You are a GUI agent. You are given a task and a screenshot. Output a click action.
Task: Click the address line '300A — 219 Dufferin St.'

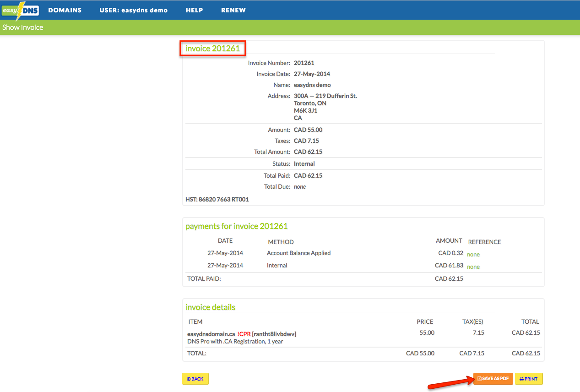325,96
